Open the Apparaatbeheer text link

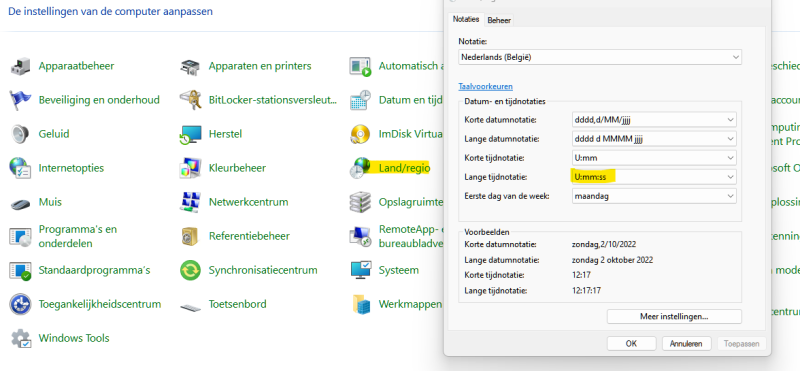pyautogui.click(x=77, y=66)
